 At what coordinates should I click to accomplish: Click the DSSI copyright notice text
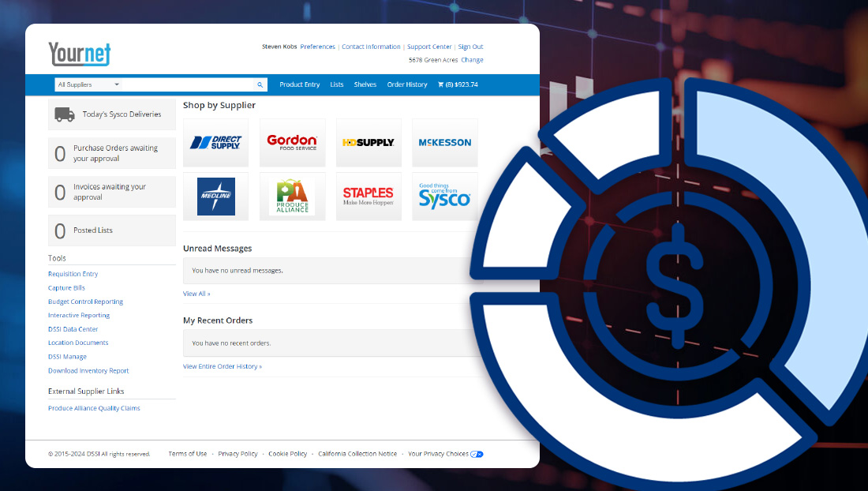pos(99,454)
